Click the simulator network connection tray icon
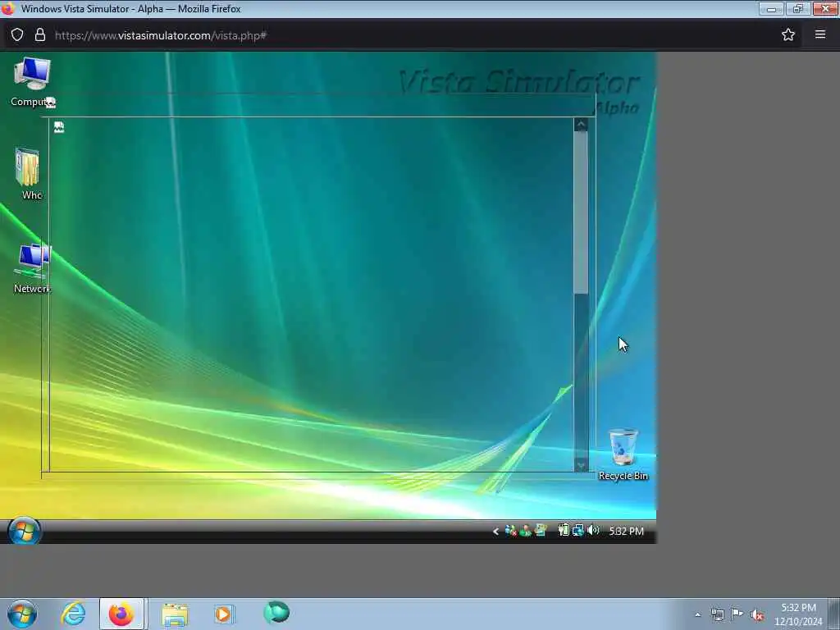 (x=577, y=531)
